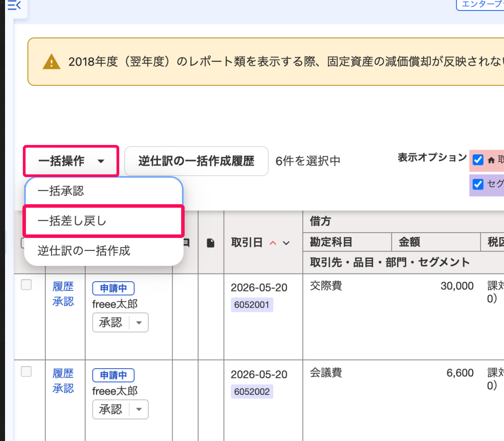Click 承認 link for the 会議費 row
The width and height of the screenshot is (504, 441).
tap(63, 388)
